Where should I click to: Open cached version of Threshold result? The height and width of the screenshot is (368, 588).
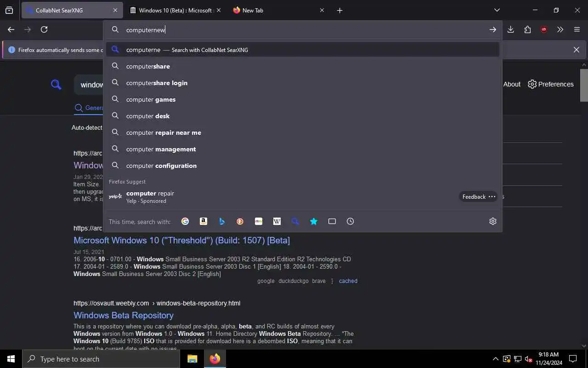coord(348,281)
